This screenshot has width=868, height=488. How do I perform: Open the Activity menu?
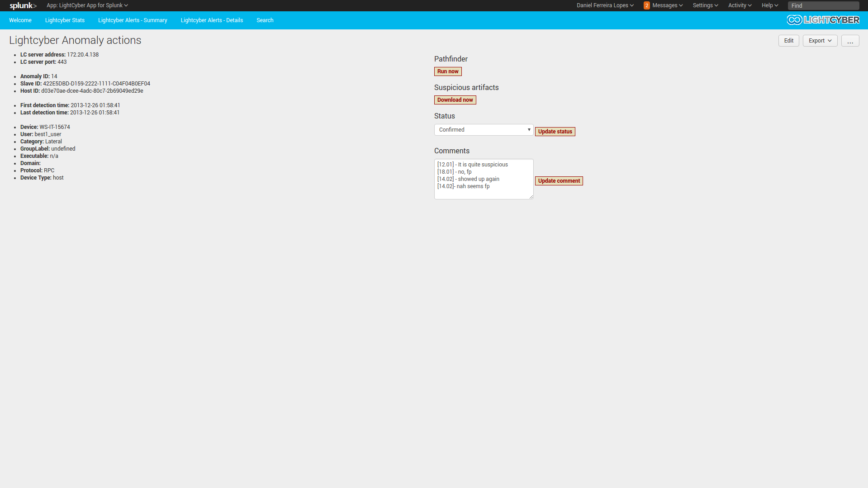[x=740, y=5]
